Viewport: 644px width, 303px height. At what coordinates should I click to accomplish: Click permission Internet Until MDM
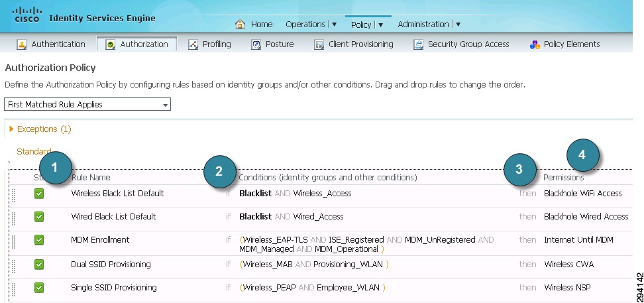click(578, 240)
